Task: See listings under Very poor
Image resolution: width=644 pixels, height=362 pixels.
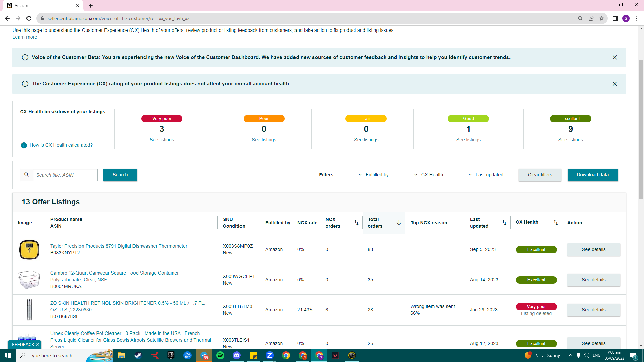Action: pos(162,140)
